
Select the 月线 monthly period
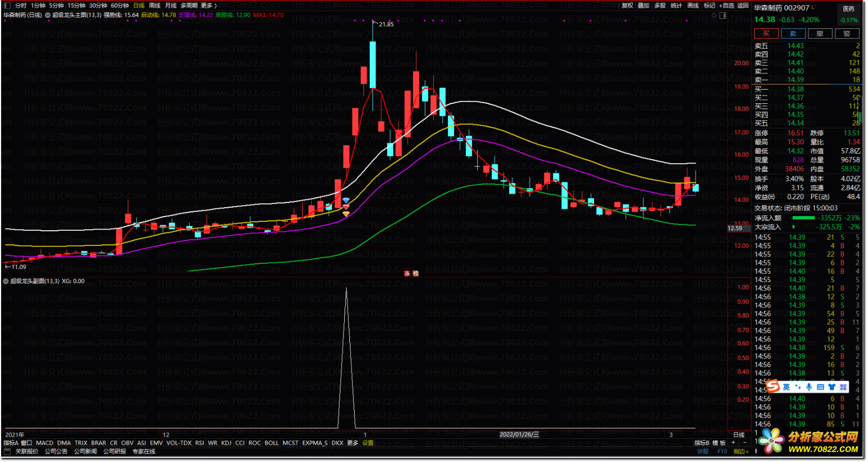tap(171, 6)
